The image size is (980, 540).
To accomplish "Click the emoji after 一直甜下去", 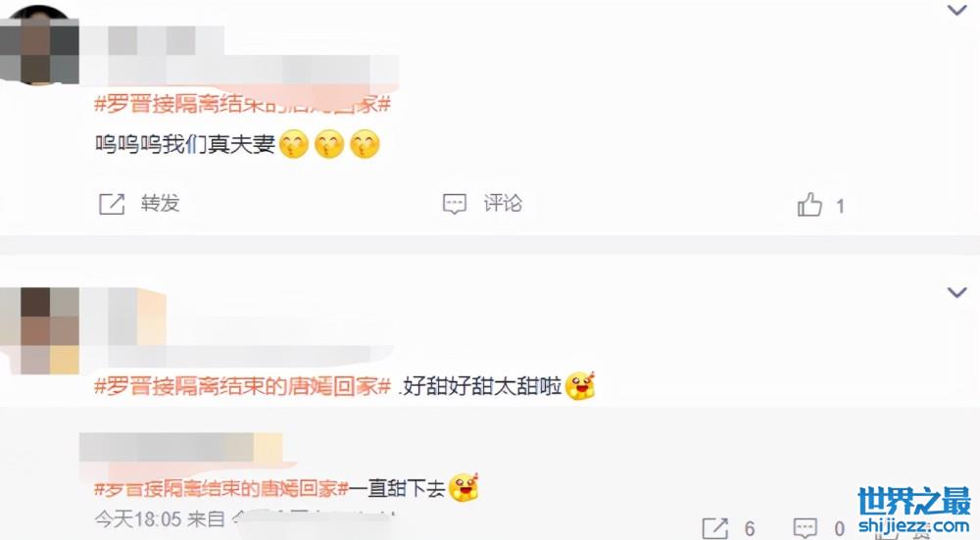I will (x=464, y=487).
